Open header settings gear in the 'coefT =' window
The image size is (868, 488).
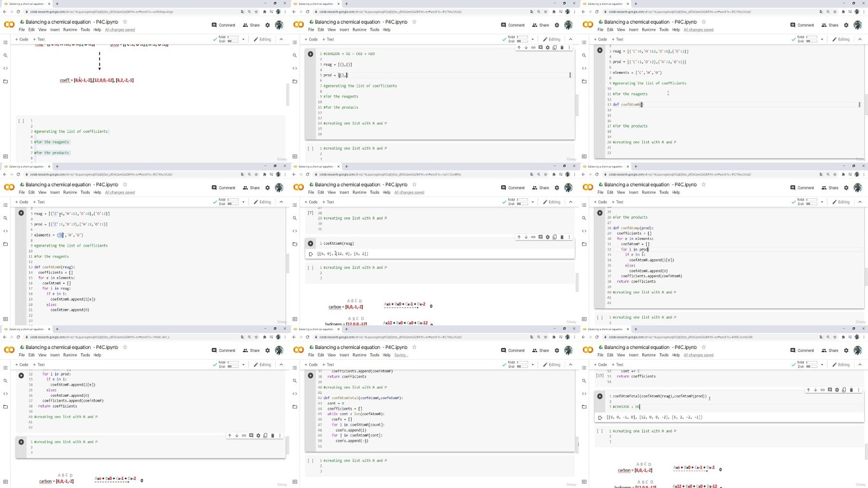coord(267,25)
